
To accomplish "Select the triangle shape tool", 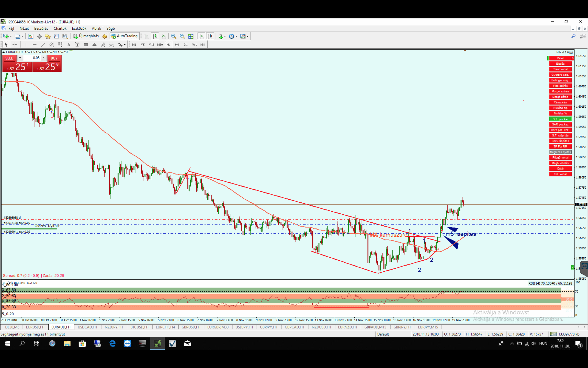I will [x=95, y=45].
